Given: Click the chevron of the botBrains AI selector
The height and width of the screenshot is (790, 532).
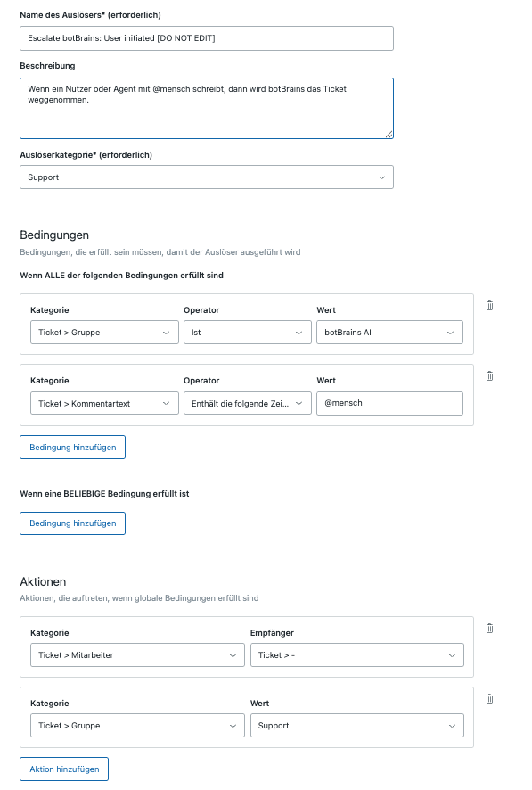Looking at the screenshot, I should [x=452, y=332].
